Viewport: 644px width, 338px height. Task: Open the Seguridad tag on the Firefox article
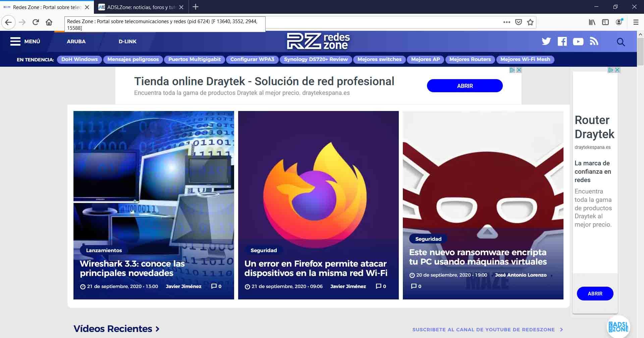coord(264,250)
